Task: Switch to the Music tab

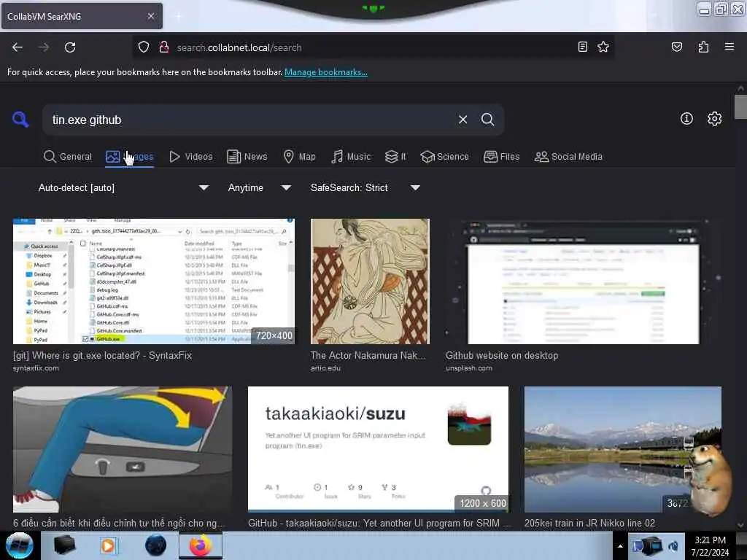Action: (x=351, y=157)
